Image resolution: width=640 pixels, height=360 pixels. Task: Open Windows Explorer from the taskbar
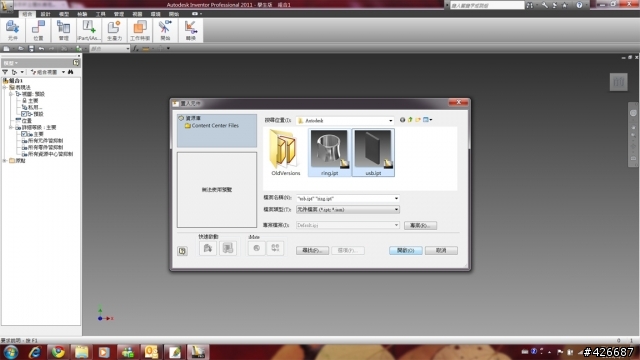81,352
